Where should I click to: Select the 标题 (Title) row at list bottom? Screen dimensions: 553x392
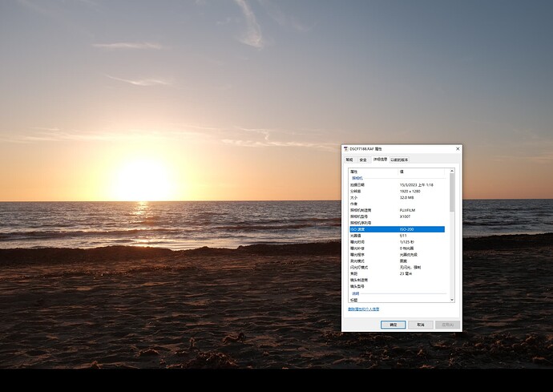(397, 300)
